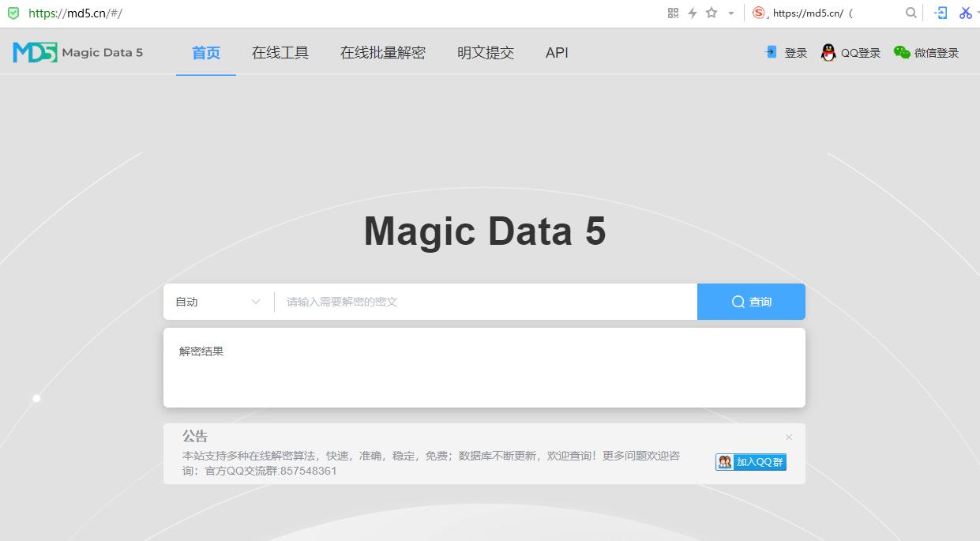Switch to the 在线工具 tab

point(280,52)
